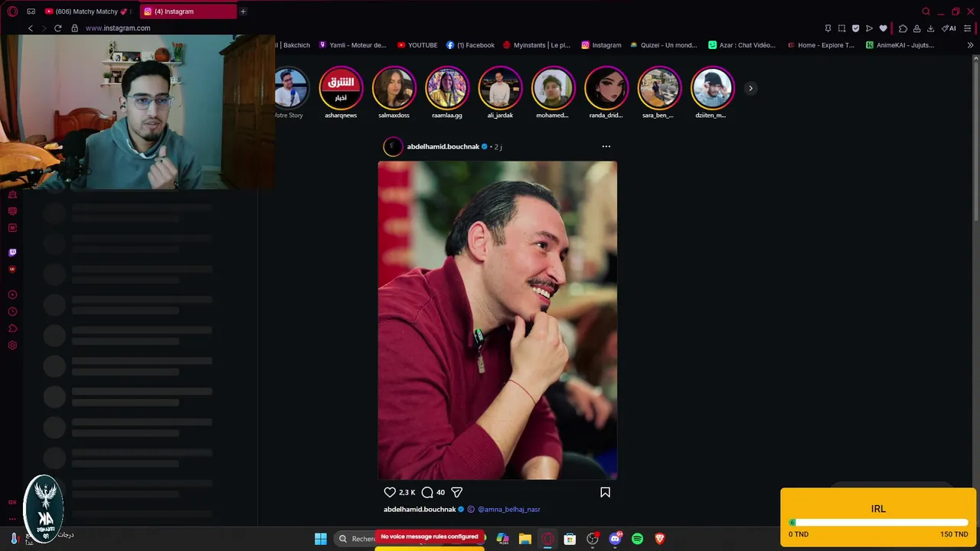This screenshot has width=980, height=551.
Task: Share the post with the paper plane icon
Action: click(x=456, y=493)
